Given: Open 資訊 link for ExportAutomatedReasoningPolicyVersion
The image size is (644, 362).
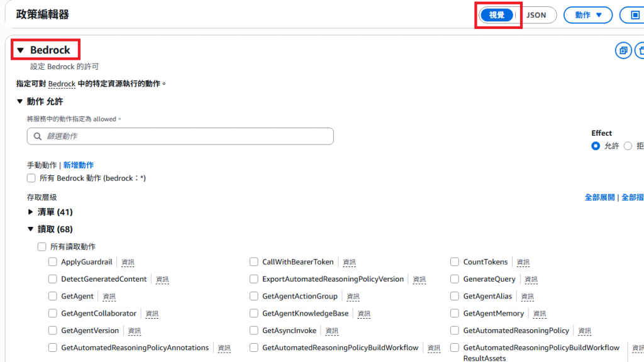Looking at the screenshot, I should 419,280.
